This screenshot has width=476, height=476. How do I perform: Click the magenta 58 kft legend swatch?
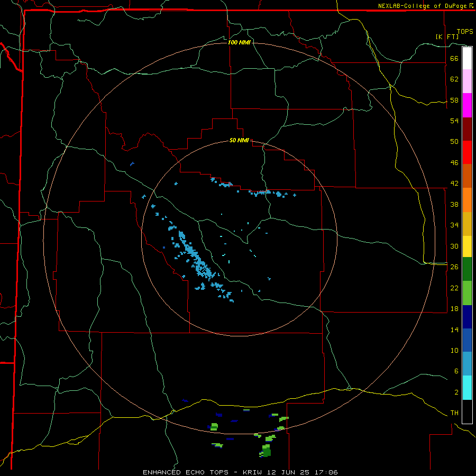click(x=467, y=105)
